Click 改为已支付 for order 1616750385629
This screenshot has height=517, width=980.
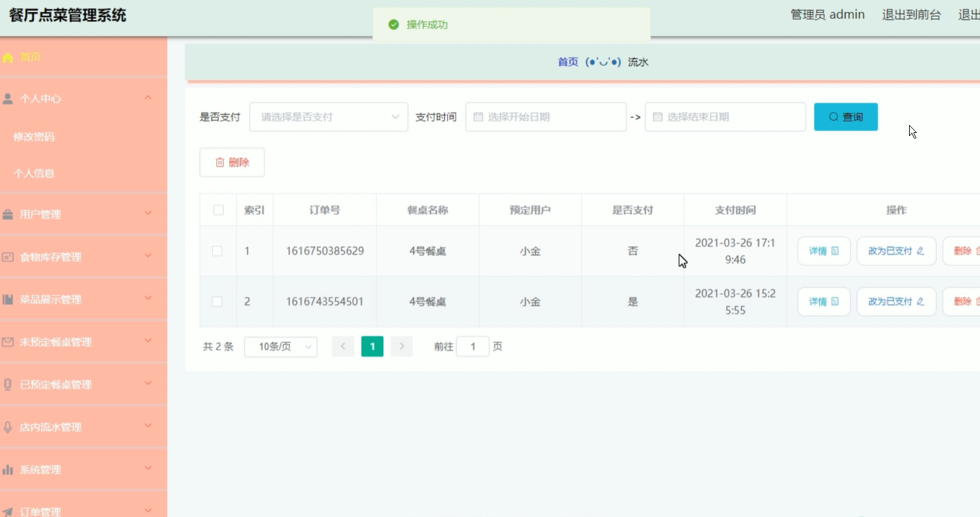[x=896, y=251]
